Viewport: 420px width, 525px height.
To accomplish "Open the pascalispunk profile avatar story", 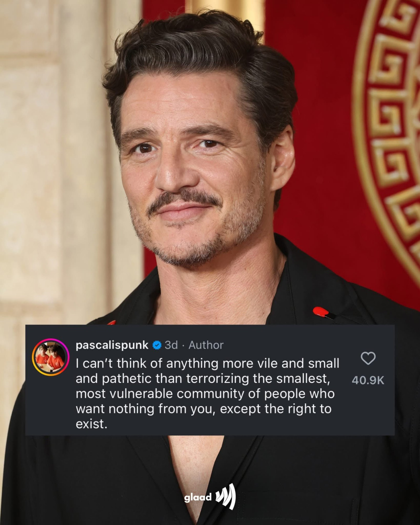I will click(51, 357).
